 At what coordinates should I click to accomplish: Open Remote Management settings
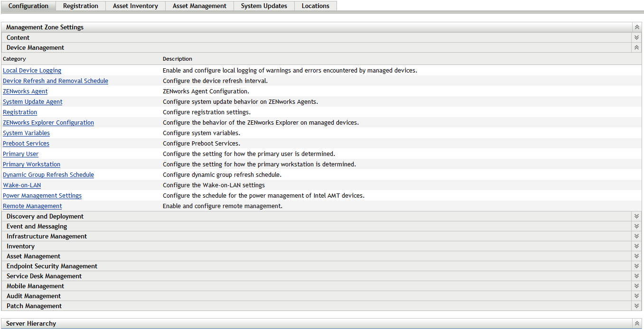tap(32, 206)
